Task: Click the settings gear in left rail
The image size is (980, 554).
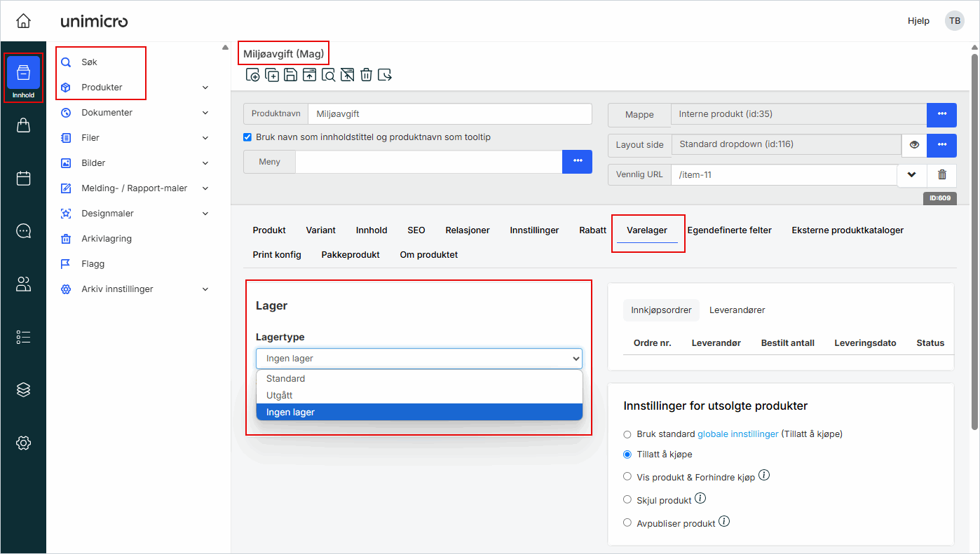Action: click(x=23, y=443)
